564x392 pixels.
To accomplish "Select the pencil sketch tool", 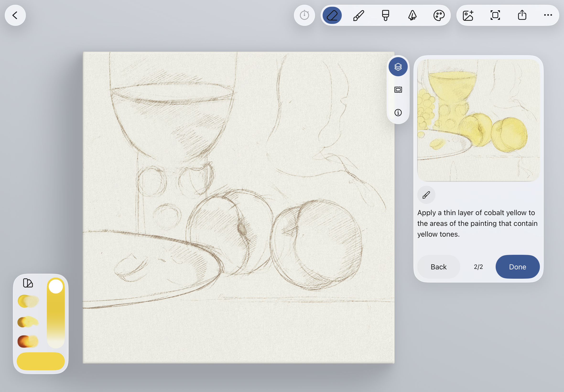I will [332, 16].
